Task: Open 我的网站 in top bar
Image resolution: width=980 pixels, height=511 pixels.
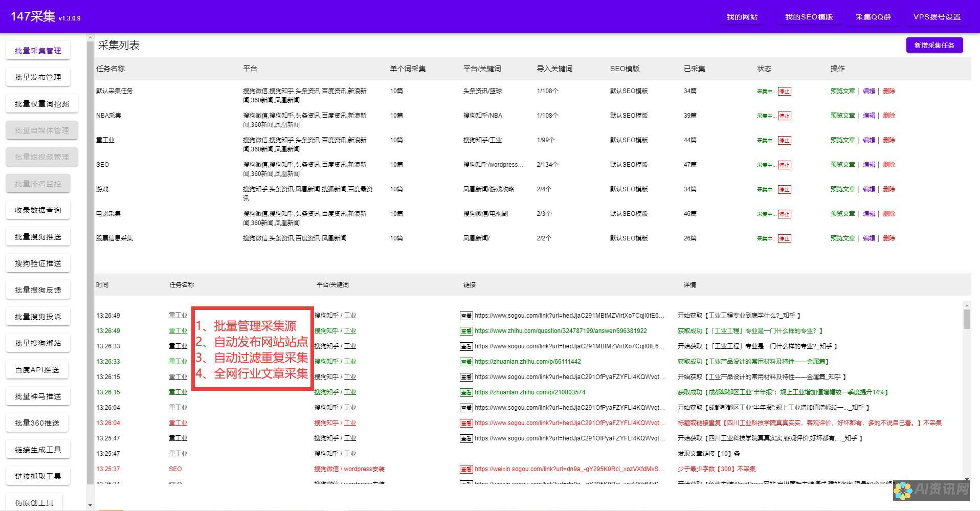Action: (x=742, y=17)
